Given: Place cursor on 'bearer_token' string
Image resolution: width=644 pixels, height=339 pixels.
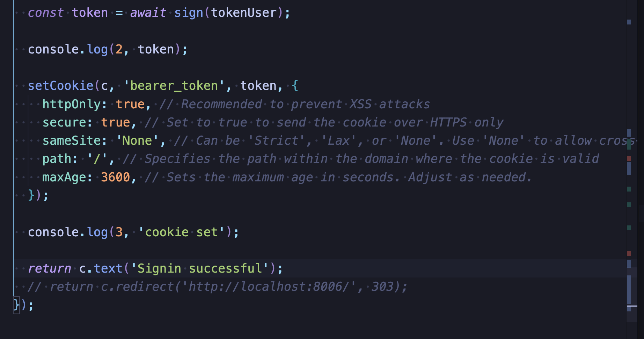Looking at the screenshot, I should point(174,86).
